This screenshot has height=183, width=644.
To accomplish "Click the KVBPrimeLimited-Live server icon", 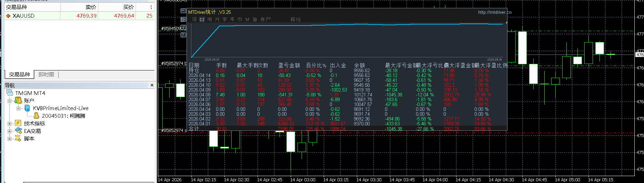I will click(27, 108).
